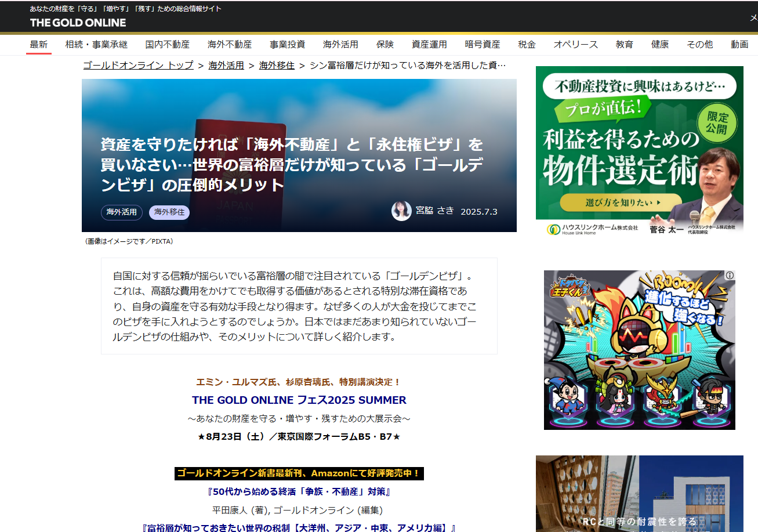758x532 pixels.
Task: Open 国内不動産 menu item
Action: [x=168, y=44]
